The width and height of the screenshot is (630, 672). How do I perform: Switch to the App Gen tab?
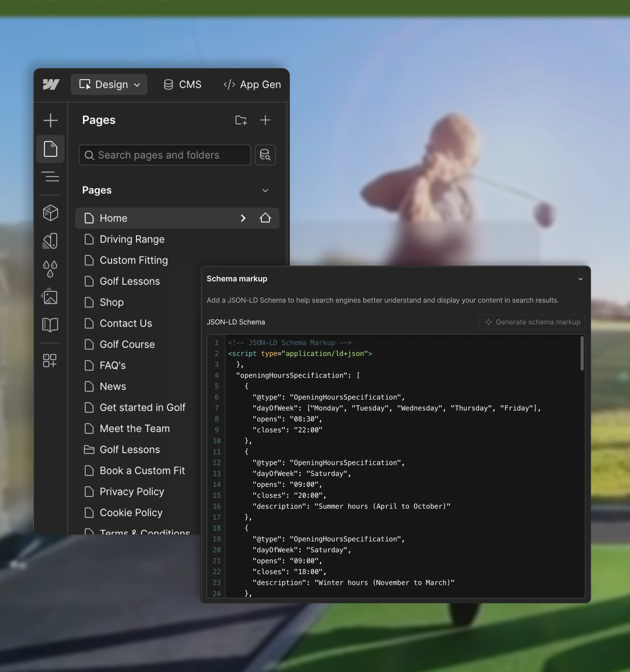(x=252, y=84)
